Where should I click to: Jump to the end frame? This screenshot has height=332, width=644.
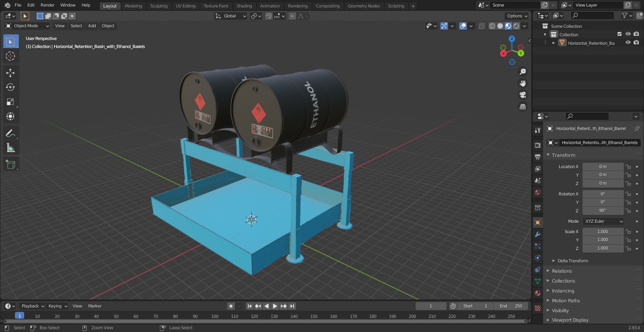(x=292, y=306)
